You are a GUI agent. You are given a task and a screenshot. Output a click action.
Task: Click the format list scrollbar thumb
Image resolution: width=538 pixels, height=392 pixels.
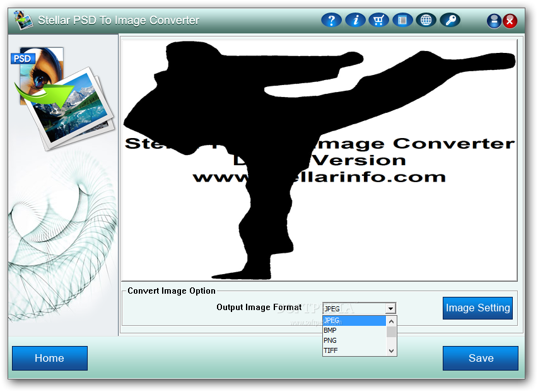click(x=391, y=332)
